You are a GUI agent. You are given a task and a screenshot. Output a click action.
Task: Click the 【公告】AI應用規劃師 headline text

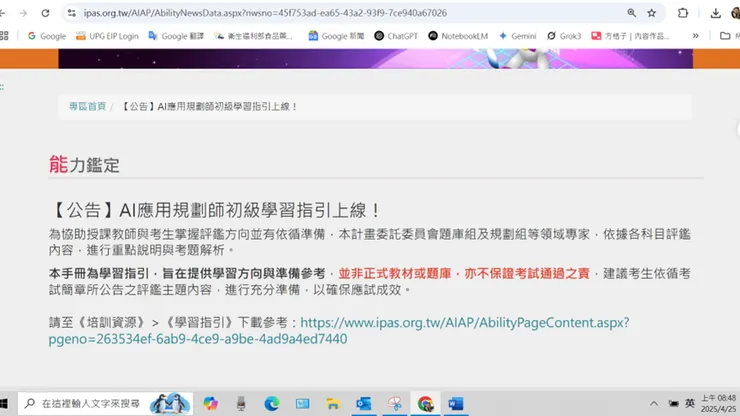pos(215,211)
